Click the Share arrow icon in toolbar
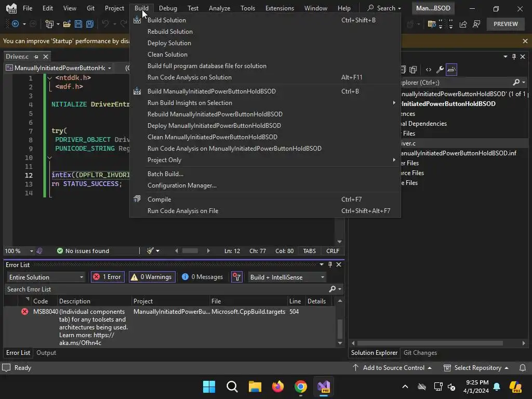The width and height of the screenshot is (532, 399). (x=463, y=24)
